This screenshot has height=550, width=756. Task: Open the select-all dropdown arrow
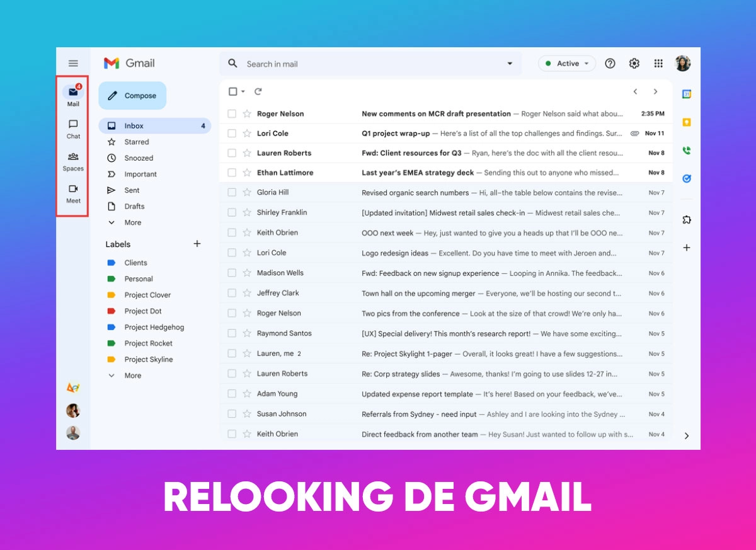pyautogui.click(x=243, y=92)
